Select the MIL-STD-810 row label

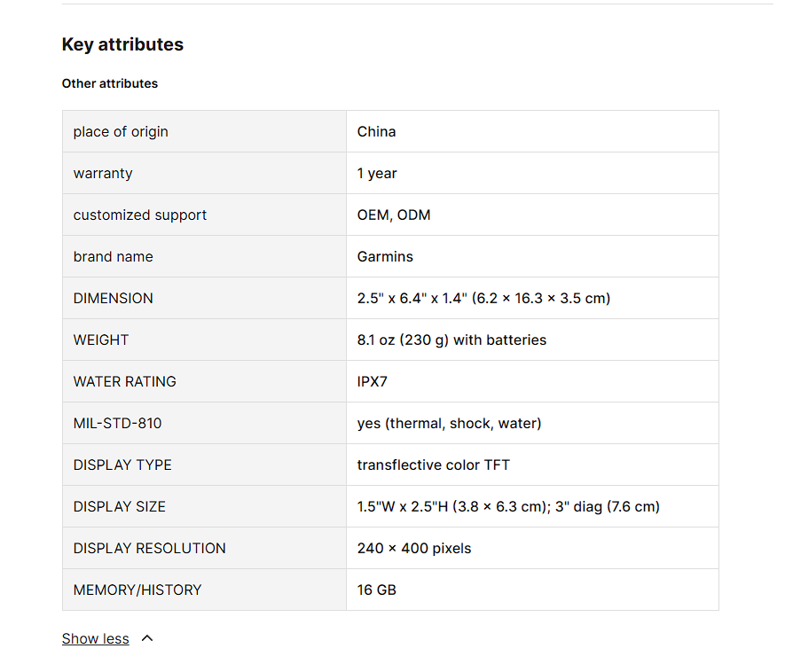click(x=118, y=423)
